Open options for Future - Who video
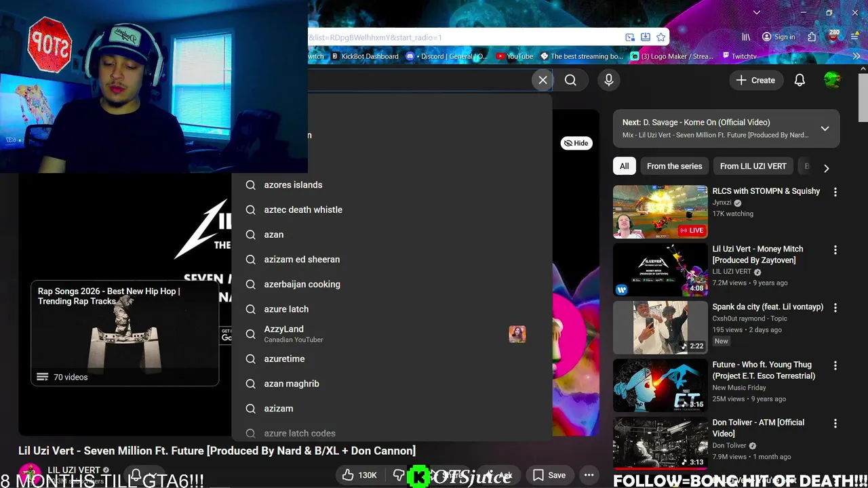Viewport: 868px width, 488px height. coord(835,365)
